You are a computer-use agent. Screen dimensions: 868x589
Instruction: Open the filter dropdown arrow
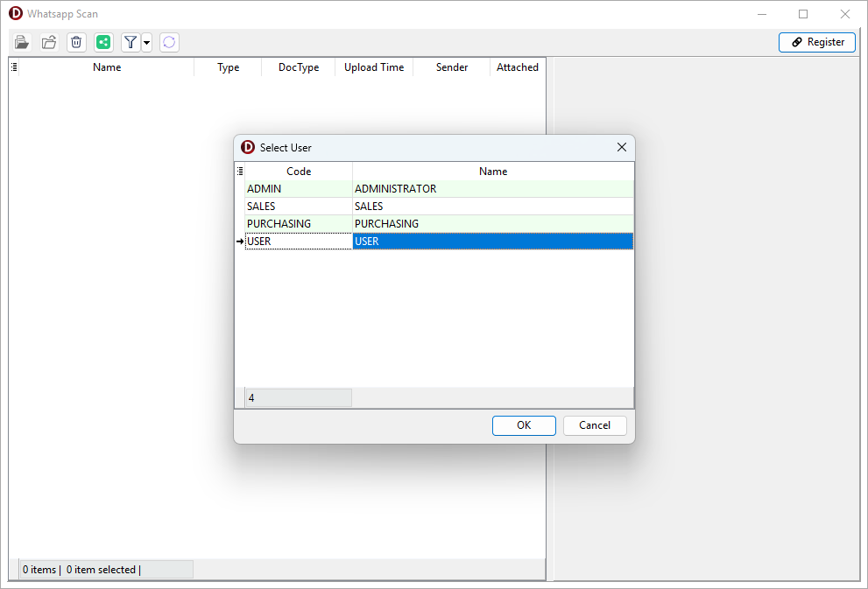146,42
